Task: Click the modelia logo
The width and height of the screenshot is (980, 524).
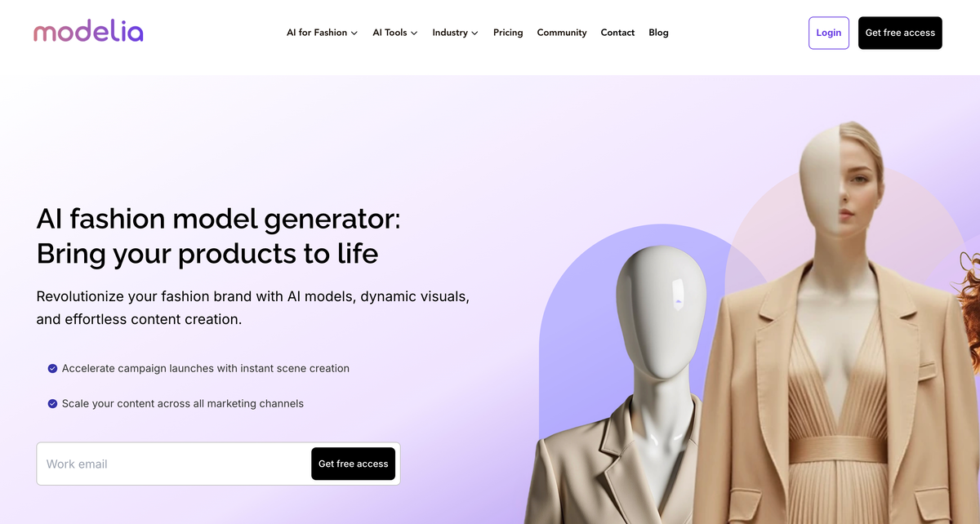Action: 88,33
